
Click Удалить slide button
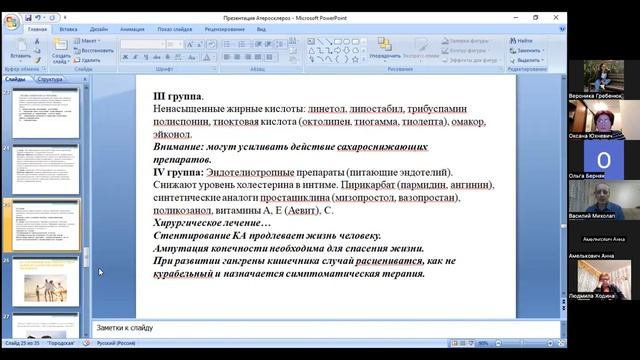point(87,60)
